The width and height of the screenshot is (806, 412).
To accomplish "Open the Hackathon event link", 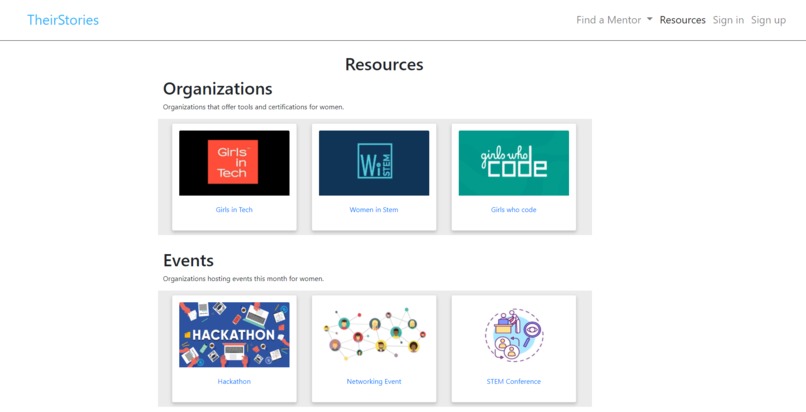I will click(x=234, y=381).
